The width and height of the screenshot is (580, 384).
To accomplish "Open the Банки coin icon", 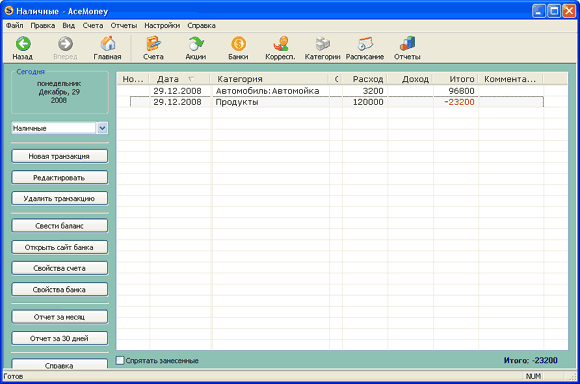I will [x=238, y=44].
